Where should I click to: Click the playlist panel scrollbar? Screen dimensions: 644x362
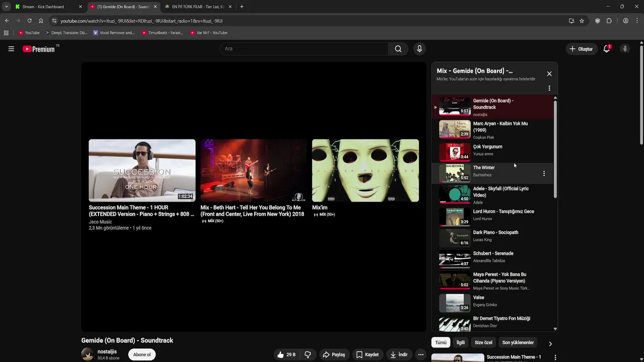pos(555,148)
